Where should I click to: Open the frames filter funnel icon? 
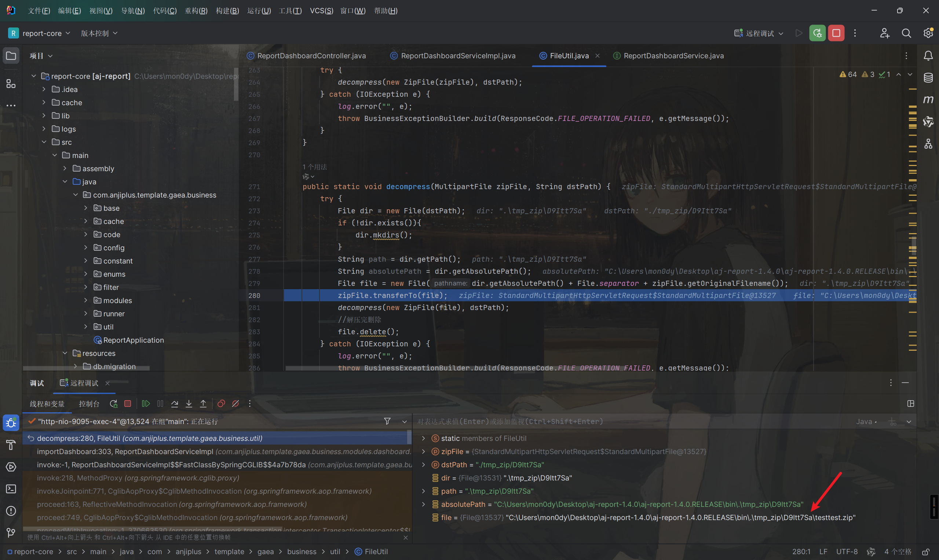point(387,421)
